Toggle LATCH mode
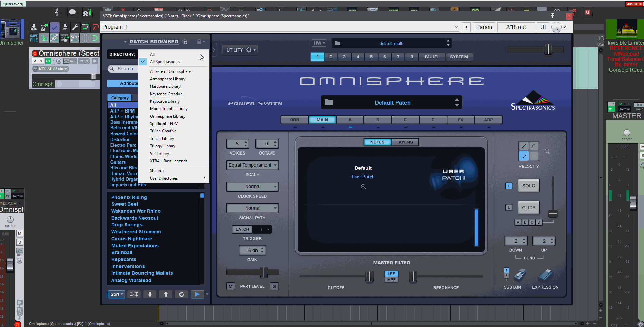 242,229
